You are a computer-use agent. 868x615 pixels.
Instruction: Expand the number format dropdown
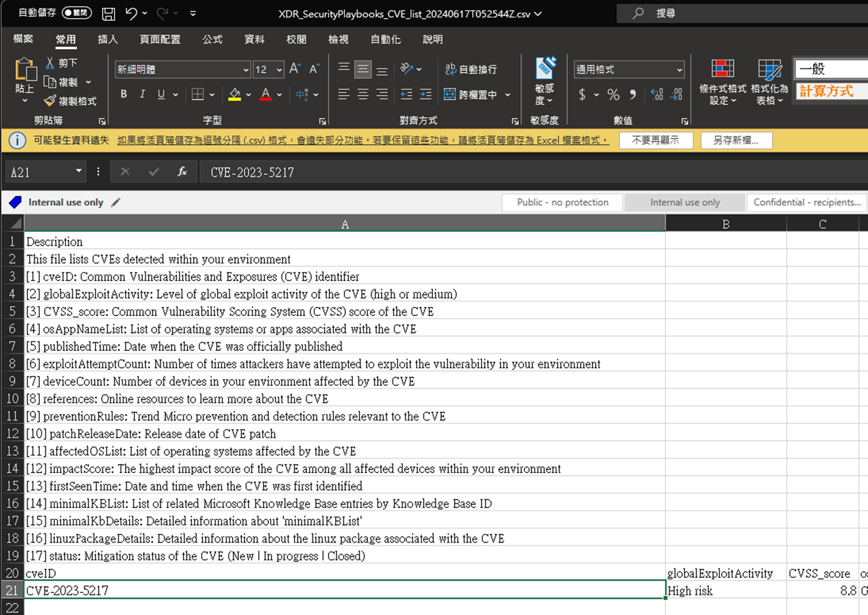679,69
